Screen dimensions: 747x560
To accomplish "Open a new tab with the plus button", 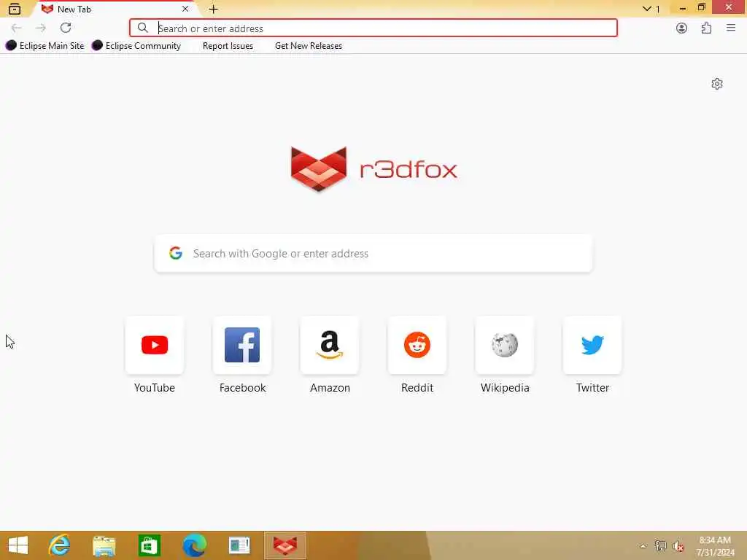I will [213, 9].
